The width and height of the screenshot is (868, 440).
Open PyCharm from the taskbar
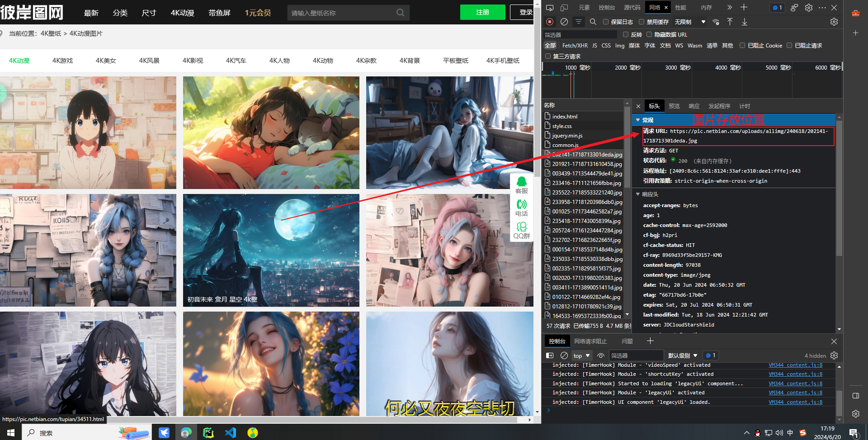click(x=208, y=432)
